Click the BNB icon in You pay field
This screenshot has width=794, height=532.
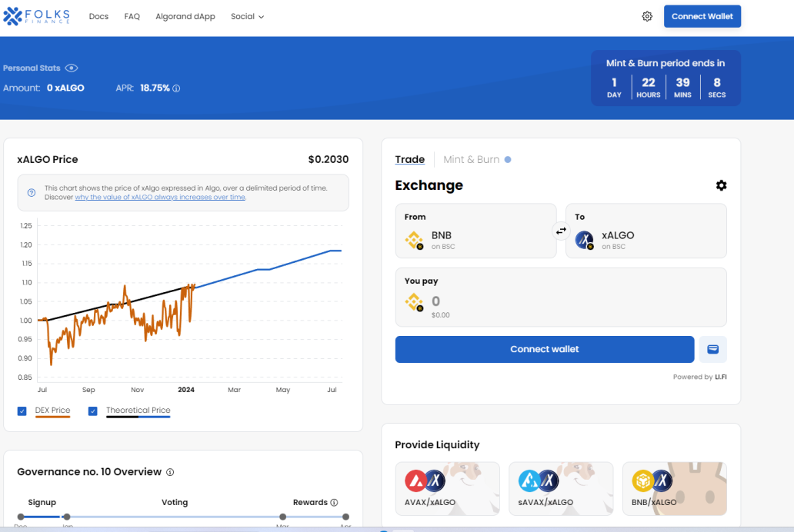coord(414,302)
